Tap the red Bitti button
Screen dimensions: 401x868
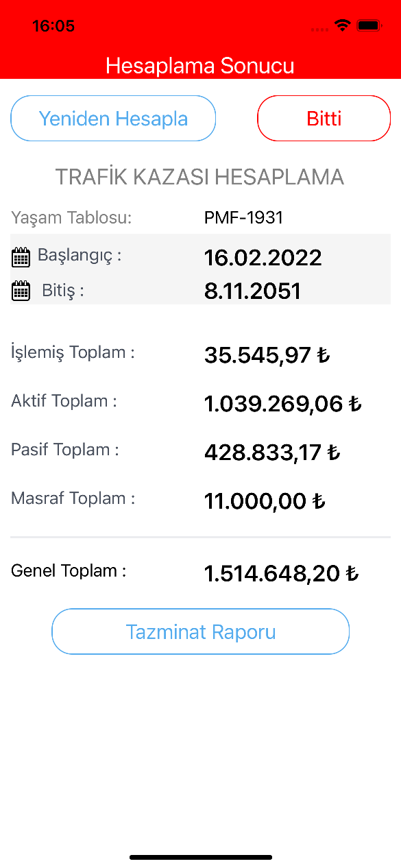point(324,119)
